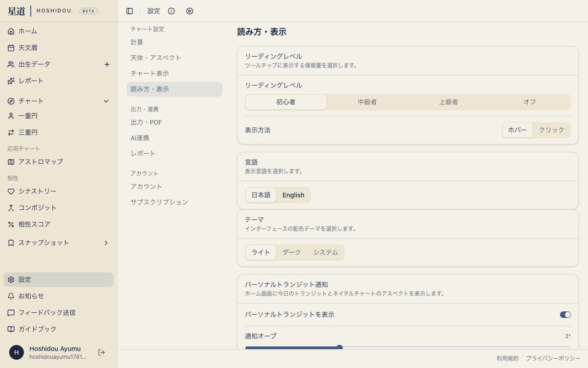Screen dimensions: 588x368
Task: Select 日本語 language option
Action: click(x=261, y=195)
